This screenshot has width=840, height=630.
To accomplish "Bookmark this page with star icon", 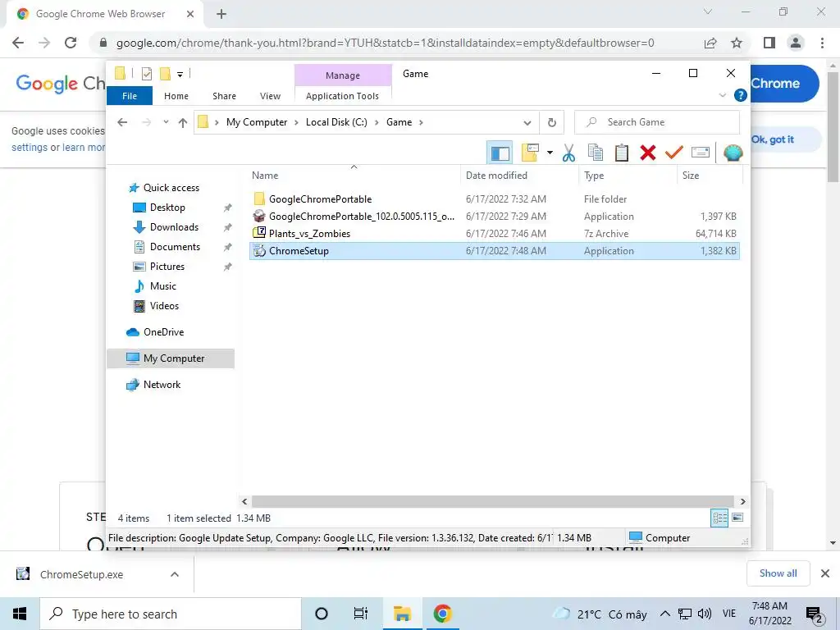I will [737, 43].
